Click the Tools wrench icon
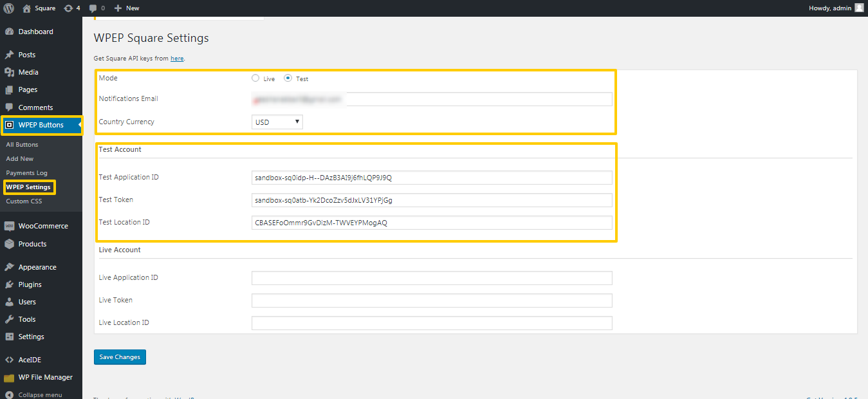The height and width of the screenshot is (399, 868). click(10, 319)
